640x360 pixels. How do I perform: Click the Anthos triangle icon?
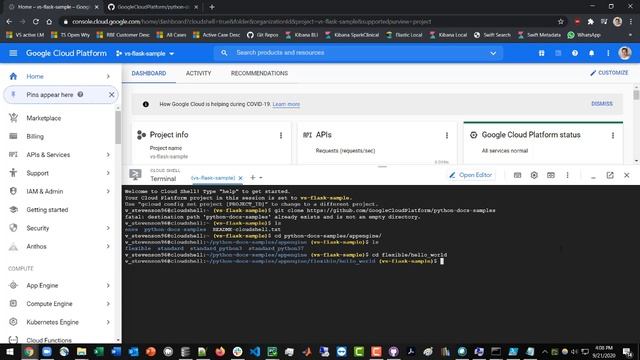(x=13, y=247)
